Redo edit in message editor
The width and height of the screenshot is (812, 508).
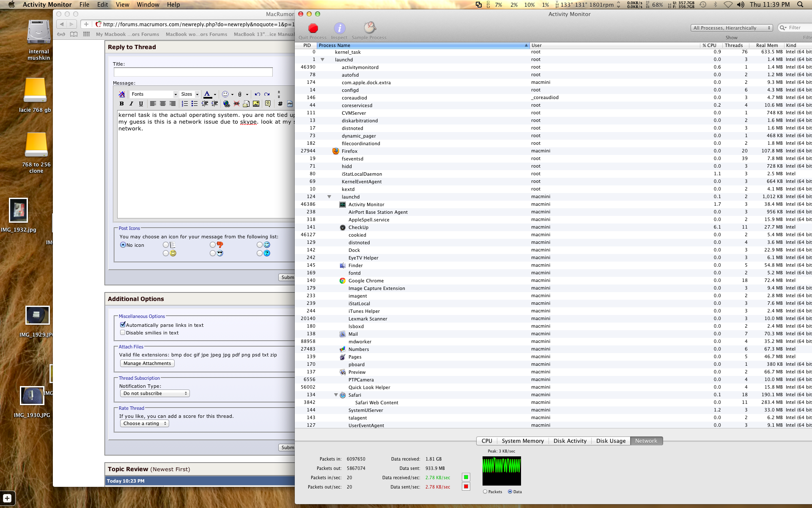[x=267, y=94]
